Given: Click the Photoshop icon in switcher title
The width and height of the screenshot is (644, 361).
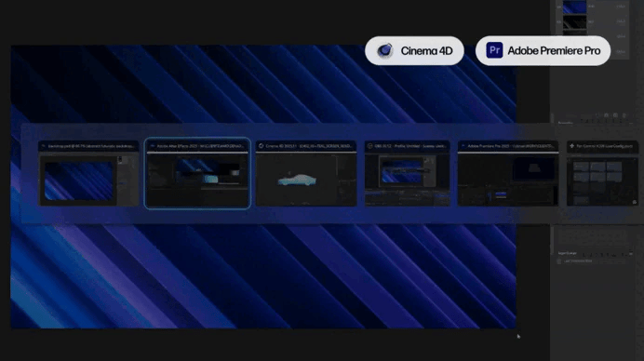Looking at the screenshot, I should pyautogui.click(x=44, y=146).
